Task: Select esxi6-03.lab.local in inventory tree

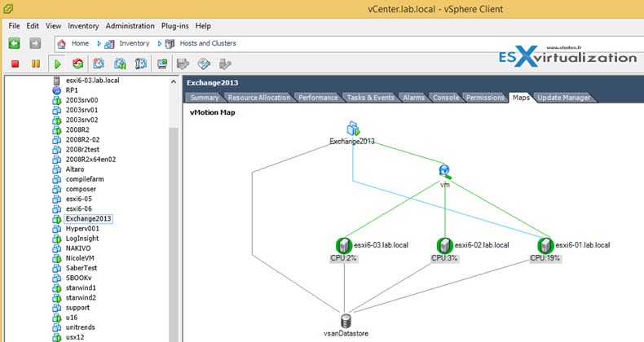Action: [92, 81]
